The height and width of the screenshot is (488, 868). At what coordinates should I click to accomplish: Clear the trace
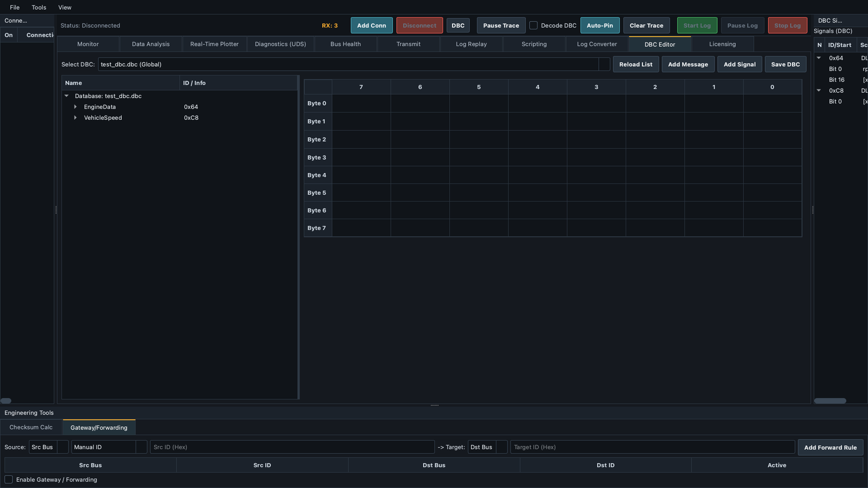[647, 25]
